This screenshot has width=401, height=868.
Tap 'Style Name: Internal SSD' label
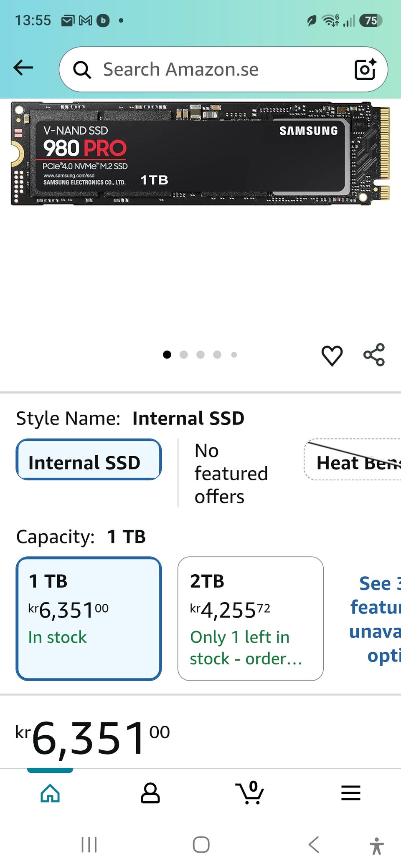click(x=130, y=418)
